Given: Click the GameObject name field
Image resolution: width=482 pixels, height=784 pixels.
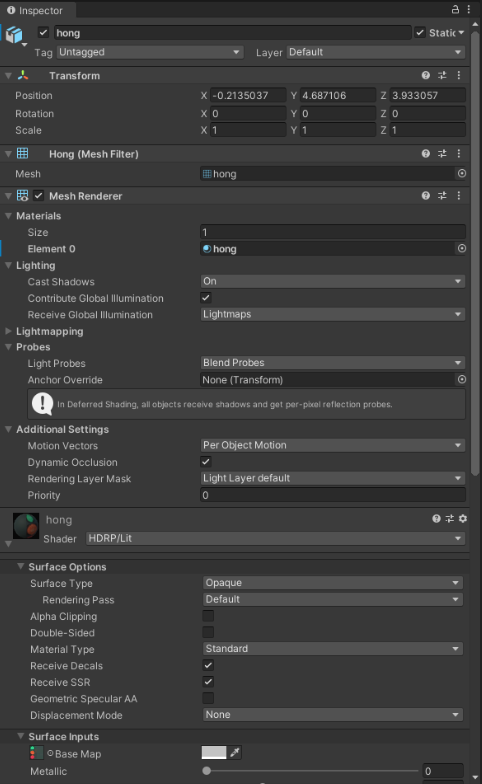Looking at the screenshot, I should tap(232, 33).
